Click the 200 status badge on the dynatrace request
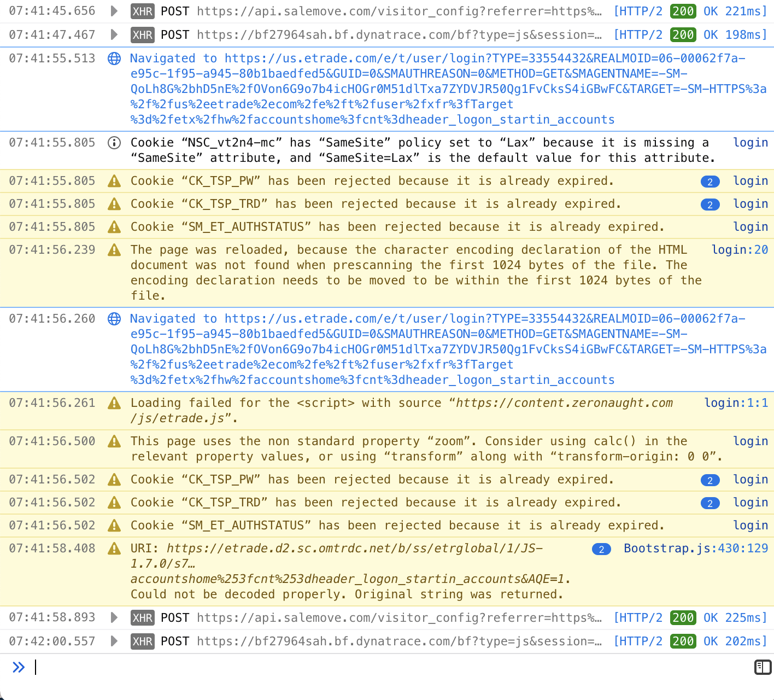774x700 pixels. click(x=683, y=34)
